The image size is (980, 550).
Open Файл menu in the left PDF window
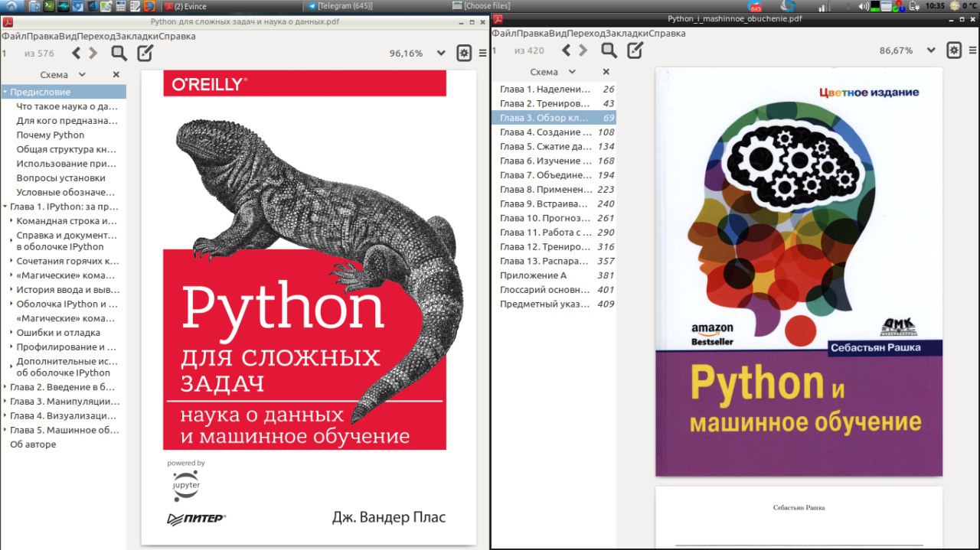(x=12, y=36)
